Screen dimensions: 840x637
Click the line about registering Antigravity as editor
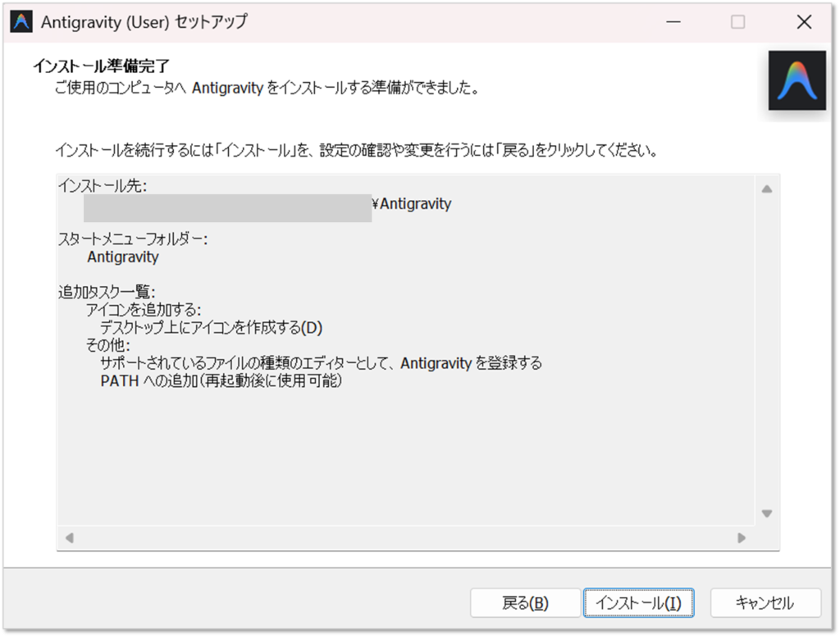pos(321,363)
